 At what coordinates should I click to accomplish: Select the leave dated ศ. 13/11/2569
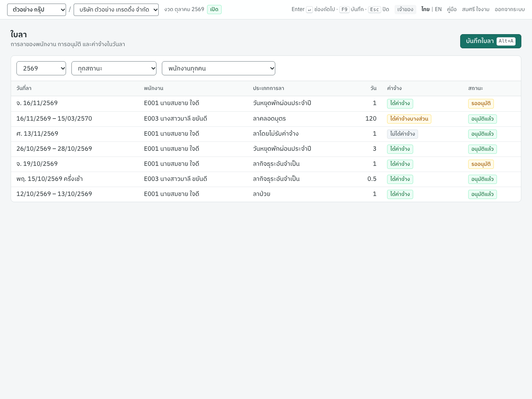(37, 133)
